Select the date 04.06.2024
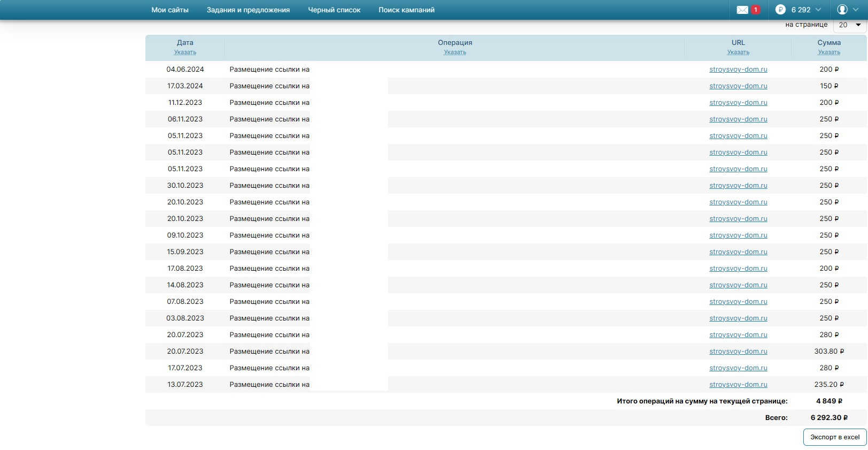The height and width of the screenshot is (450, 868). pyautogui.click(x=185, y=70)
